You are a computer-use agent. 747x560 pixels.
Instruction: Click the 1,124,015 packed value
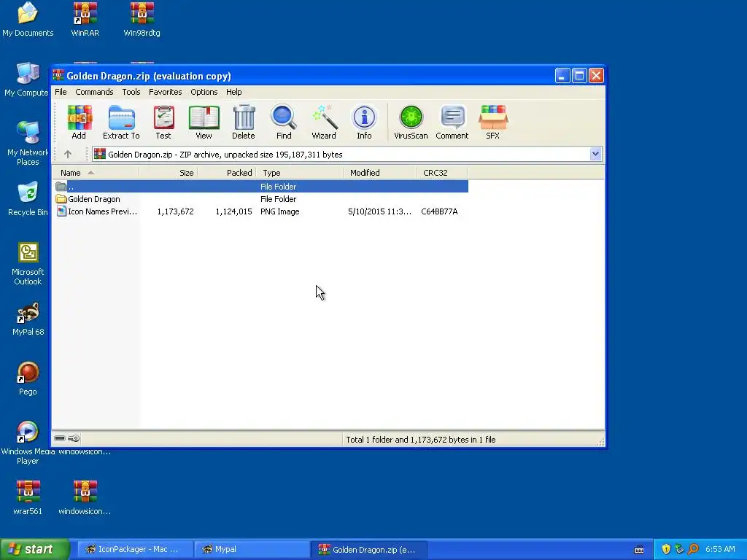(x=233, y=211)
